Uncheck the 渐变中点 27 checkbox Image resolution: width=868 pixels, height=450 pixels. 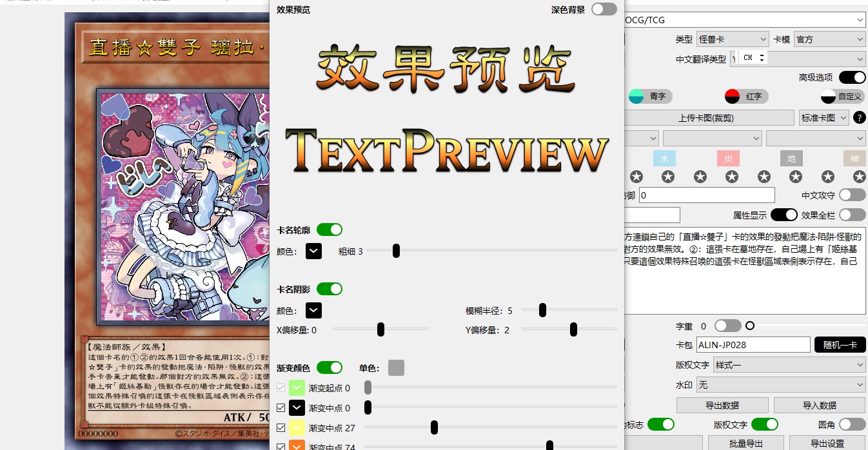point(281,427)
